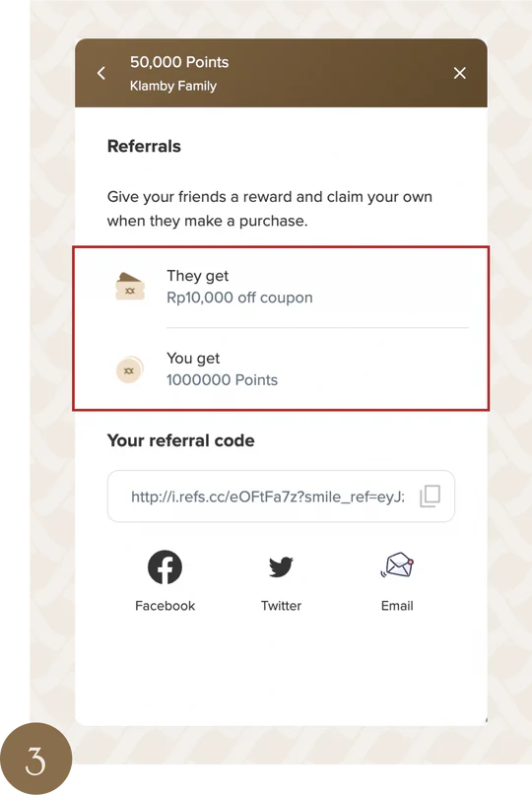Viewport: 532px width, 795px height.
Task: Share referral via Facebook icon
Action: [x=165, y=566]
